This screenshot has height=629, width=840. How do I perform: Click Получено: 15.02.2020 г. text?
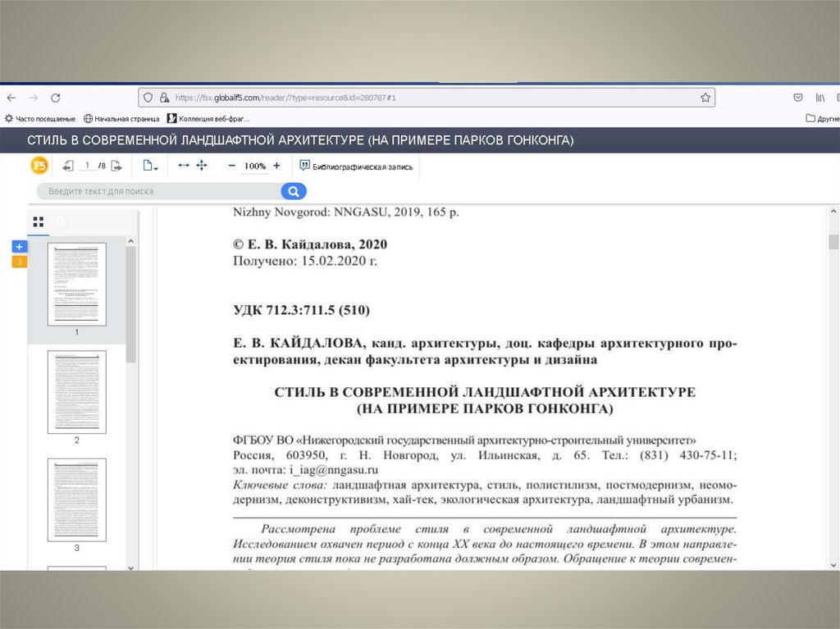[x=305, y=261]
